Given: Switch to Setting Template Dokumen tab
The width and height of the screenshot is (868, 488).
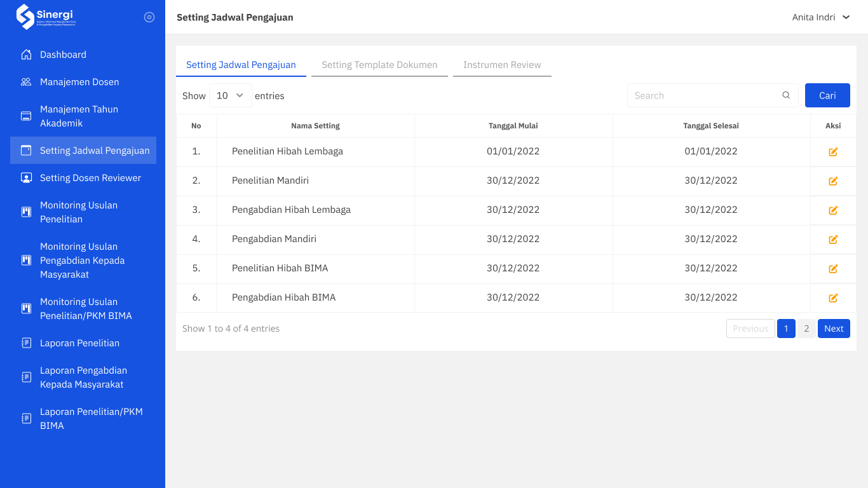Looking at the screenshot, I should [379, 65].
